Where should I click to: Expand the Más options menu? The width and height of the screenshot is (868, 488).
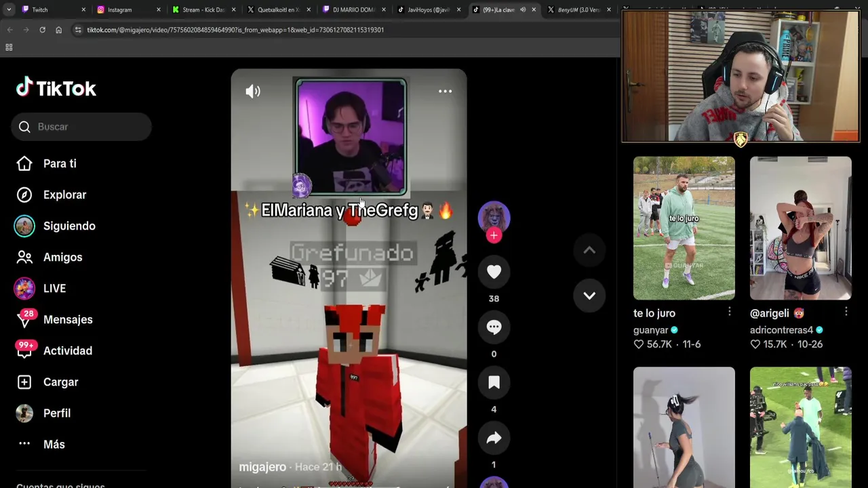click(x=54, y=444)
